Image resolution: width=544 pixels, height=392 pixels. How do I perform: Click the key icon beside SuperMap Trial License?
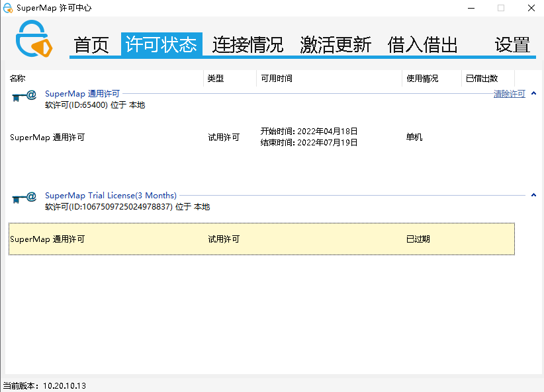pyautogui.click(x=24, y=198)
